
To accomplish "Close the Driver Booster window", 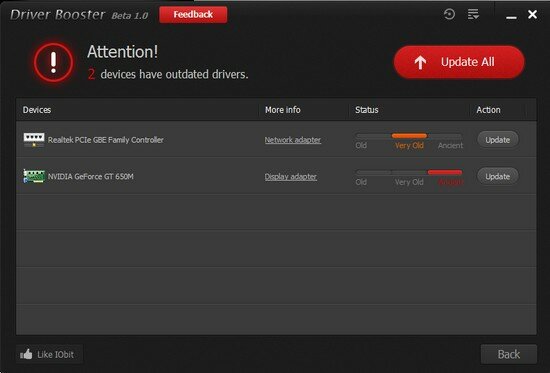I will (x=532, y=14).
